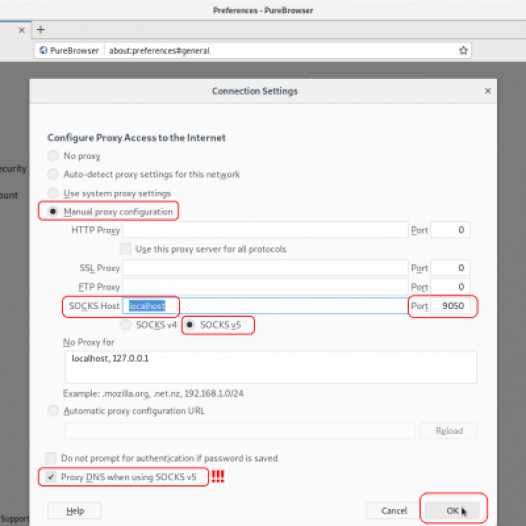Click the PureBrowser identity icon in address bar

tap(43, 50)
